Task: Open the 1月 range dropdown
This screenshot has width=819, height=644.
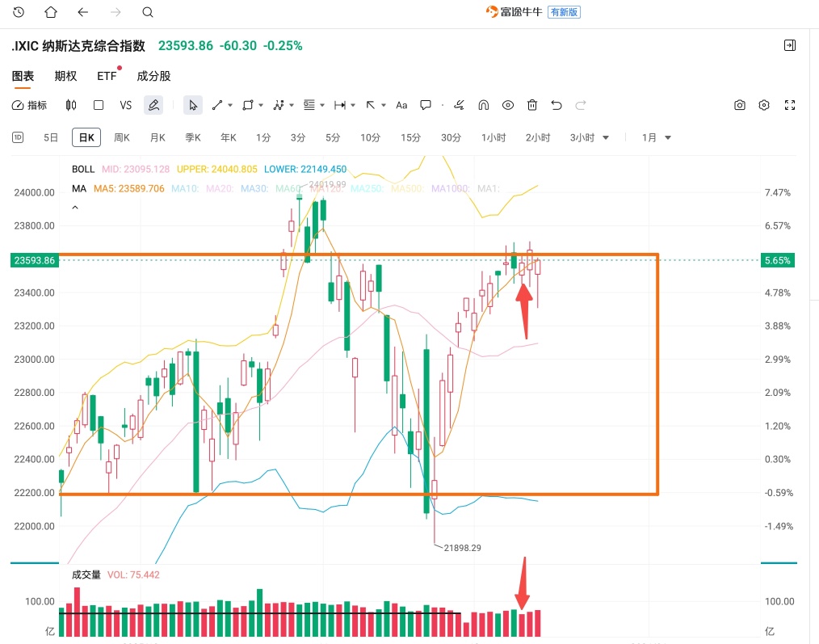Action: click(657, 137)
